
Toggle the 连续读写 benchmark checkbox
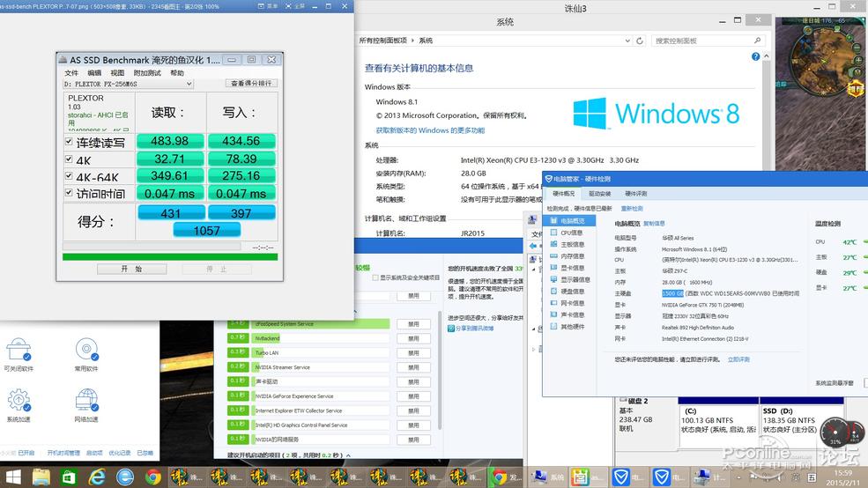(69, 142)
